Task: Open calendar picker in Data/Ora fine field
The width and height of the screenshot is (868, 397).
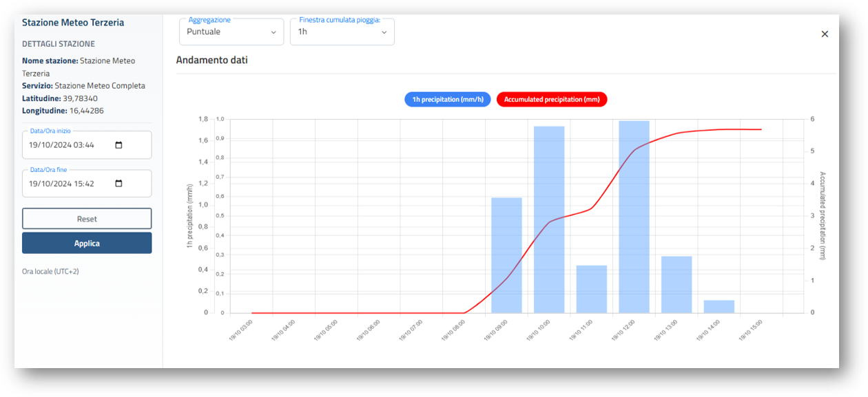Action: (118, 184)
